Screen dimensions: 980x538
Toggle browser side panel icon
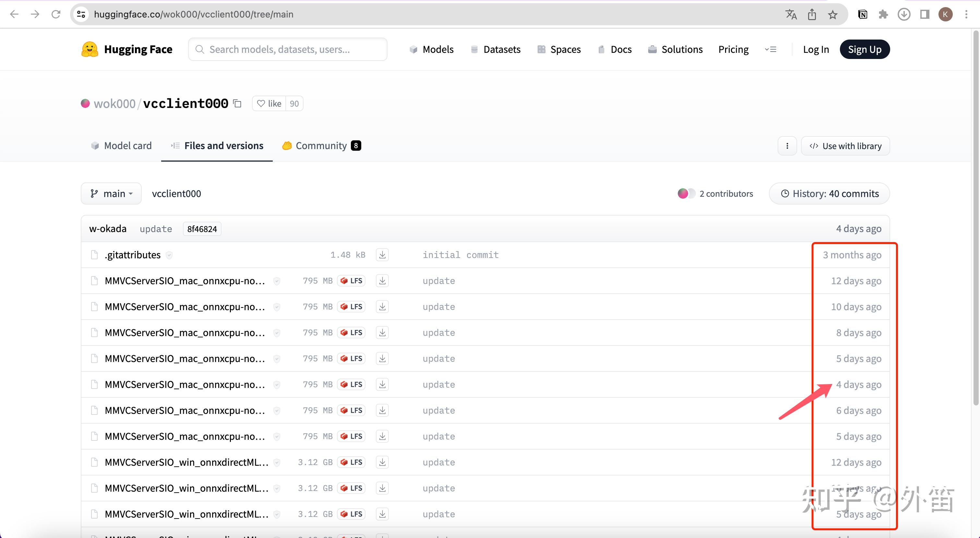925,15
